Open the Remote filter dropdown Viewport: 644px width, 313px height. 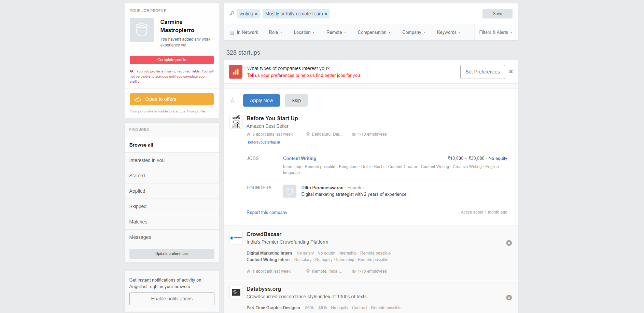[336, 32]
